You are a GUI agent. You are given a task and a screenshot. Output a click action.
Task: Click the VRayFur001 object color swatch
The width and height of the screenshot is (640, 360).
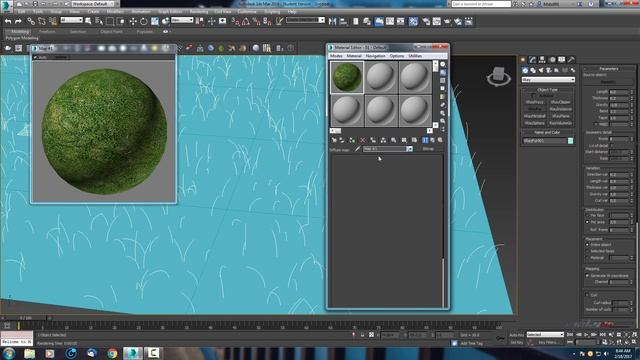(x=571, y=141)
